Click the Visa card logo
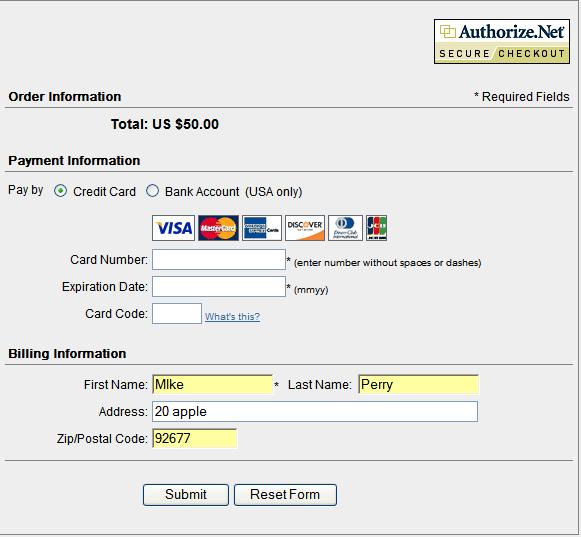The width and height of the screenshot is (581, 537). click(x=173, y=228)
